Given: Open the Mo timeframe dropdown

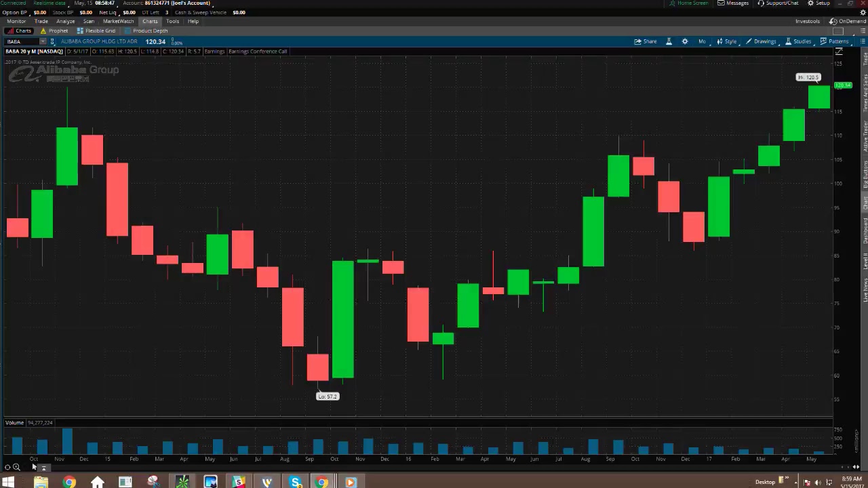Looking at the screenshot, I should click(x=703, y=41).
